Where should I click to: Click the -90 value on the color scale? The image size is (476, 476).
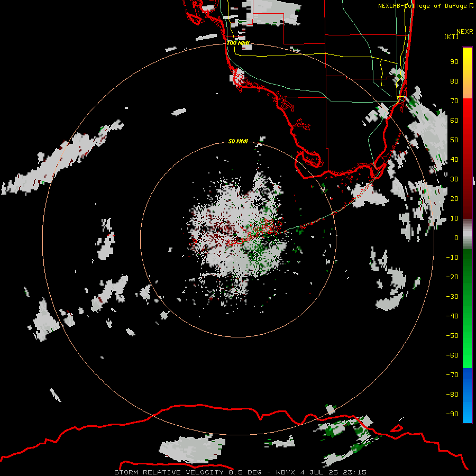click(452, 414)
